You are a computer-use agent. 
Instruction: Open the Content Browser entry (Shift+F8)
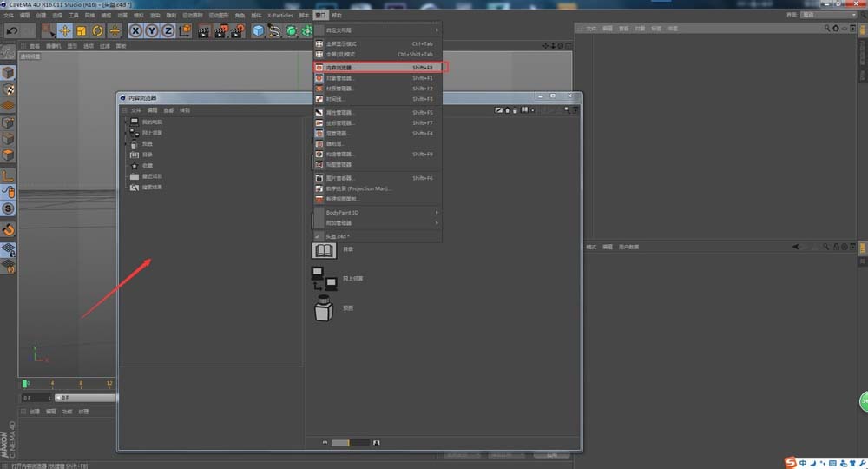(379, 68)
